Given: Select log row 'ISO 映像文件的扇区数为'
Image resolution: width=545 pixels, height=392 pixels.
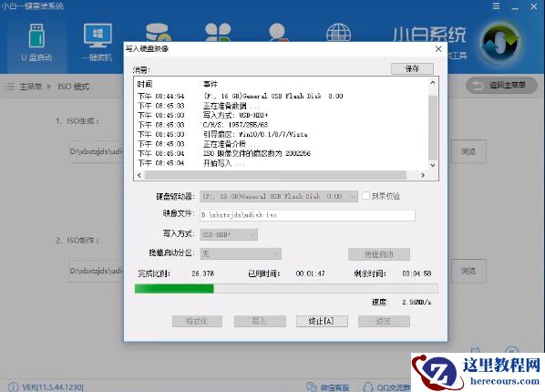Looking at the screenshot, I should point(282,154).
